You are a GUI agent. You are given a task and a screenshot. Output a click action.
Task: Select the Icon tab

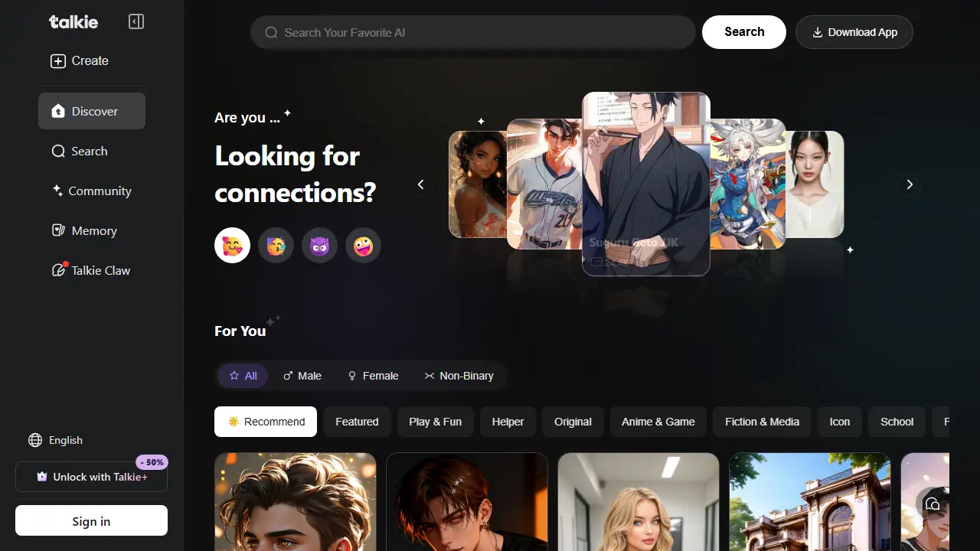840,422
